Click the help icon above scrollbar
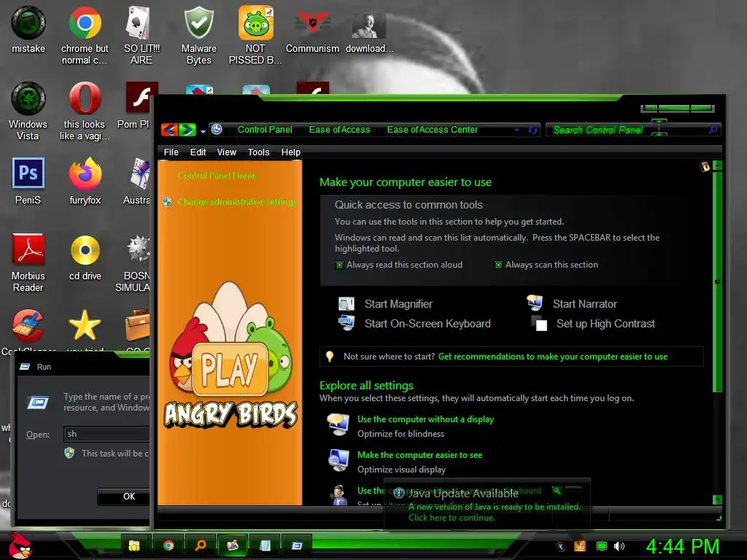Image resolution: width=747 pixels, height=560 pixels. point(705,166)
